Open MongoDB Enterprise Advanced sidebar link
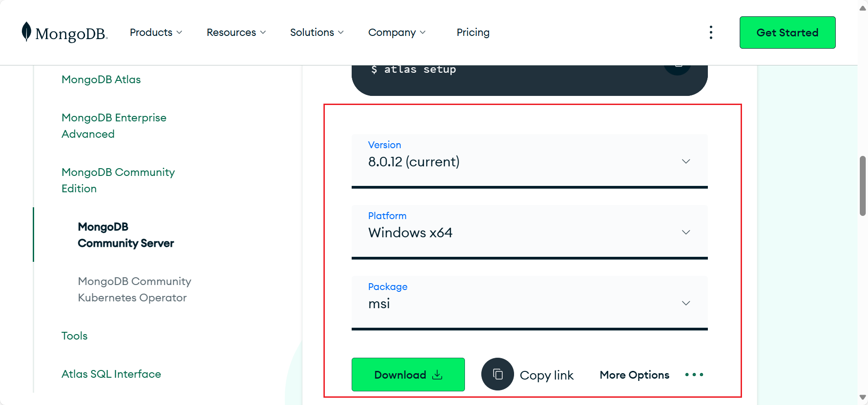868x405 pixels. pos(114,126)
